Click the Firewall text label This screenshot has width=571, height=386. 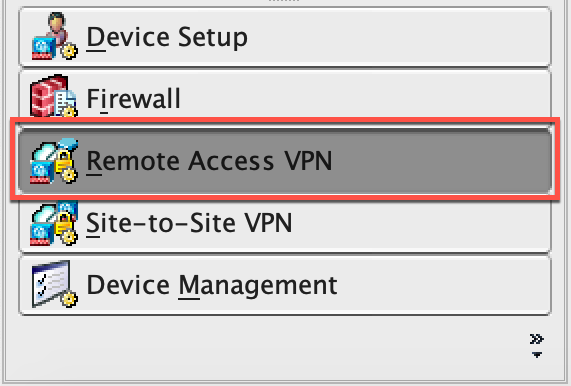pos(133,98)
